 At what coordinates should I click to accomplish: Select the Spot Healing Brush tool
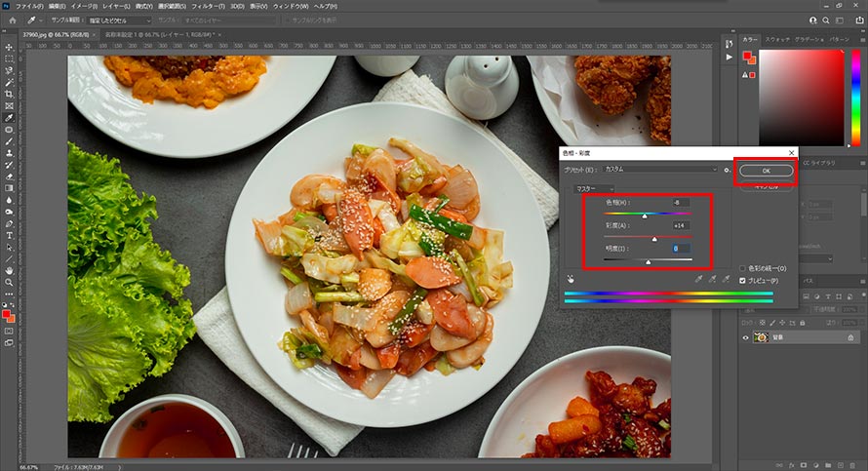coord(9,130)
